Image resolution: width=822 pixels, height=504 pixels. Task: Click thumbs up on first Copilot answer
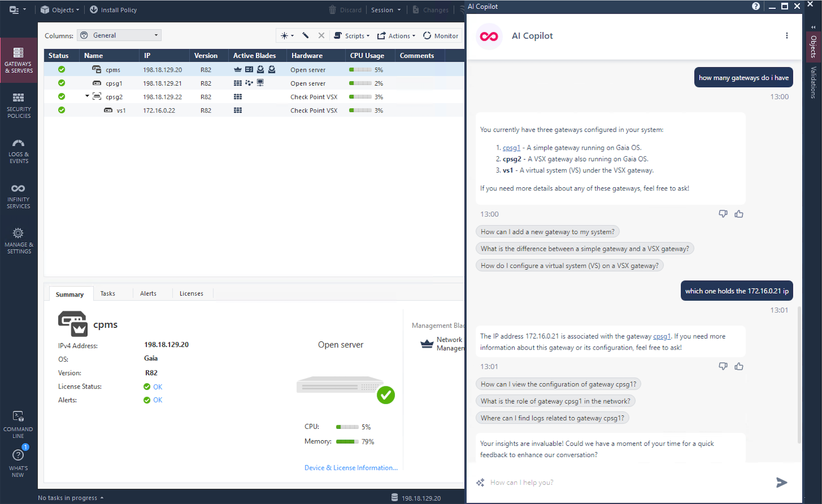739,214
